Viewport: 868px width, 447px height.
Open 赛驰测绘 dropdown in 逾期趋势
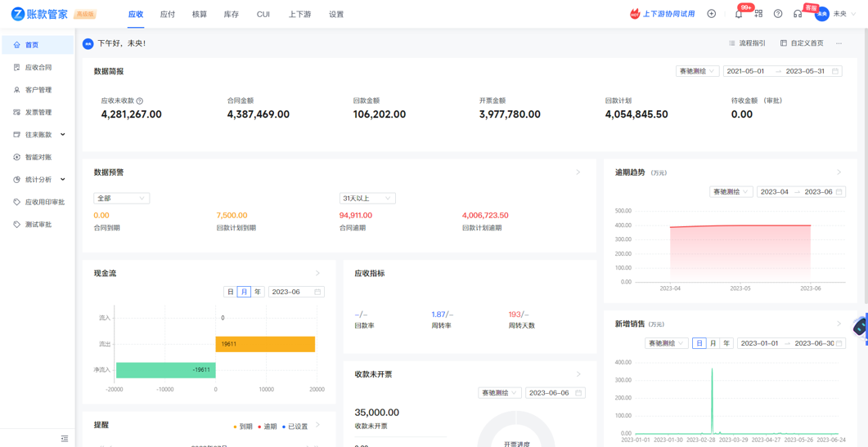(731, 191)
